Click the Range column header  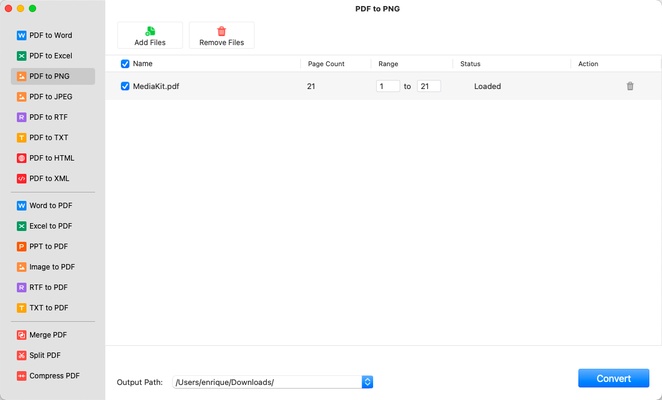tap(388, 64)
